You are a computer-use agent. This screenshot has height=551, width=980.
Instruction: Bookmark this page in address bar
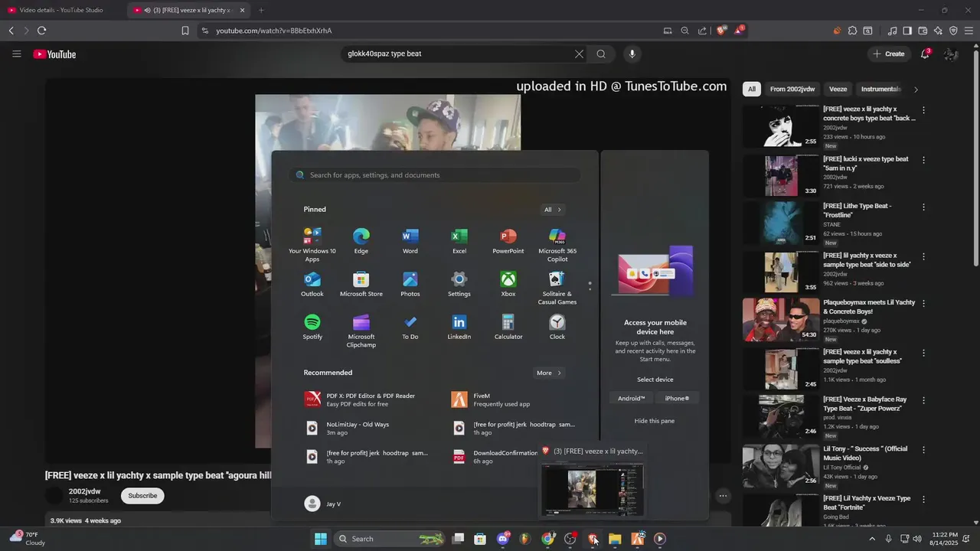(185, 31)
